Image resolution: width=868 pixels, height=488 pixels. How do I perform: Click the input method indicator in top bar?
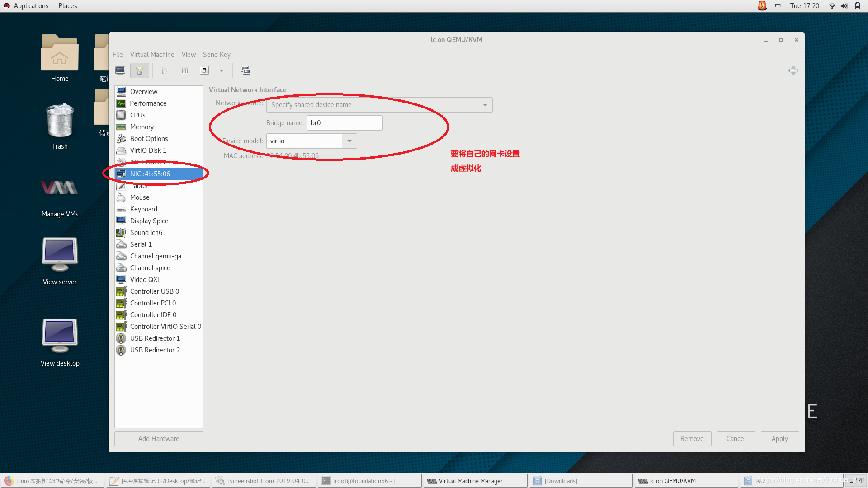pyautogui.click(x=778, y=6)
